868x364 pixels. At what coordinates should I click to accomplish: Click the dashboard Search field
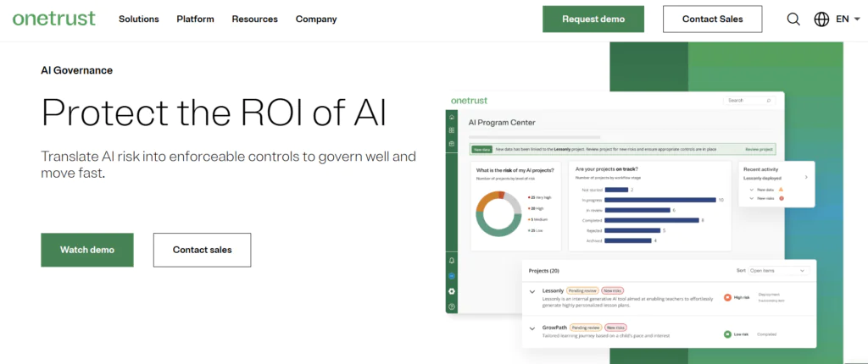(x=749, y=101)
